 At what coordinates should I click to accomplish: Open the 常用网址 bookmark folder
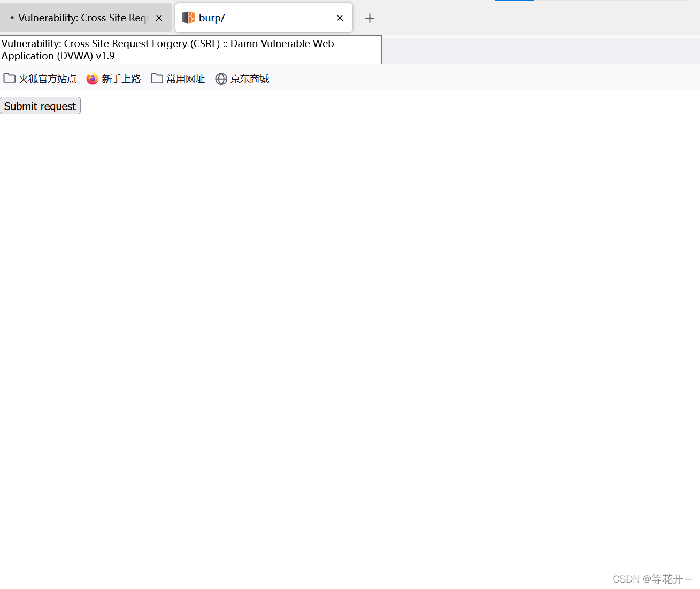tap(178, 79)
